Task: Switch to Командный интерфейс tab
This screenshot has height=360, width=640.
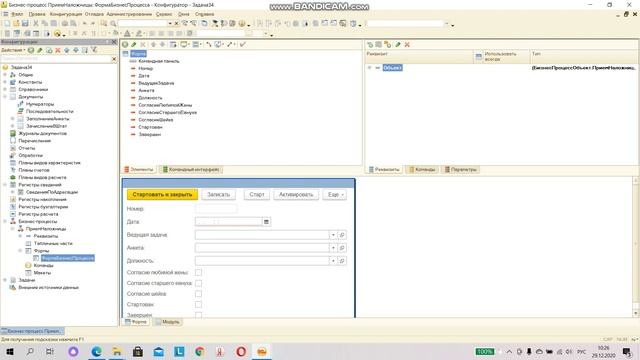Action: (191, 169)
